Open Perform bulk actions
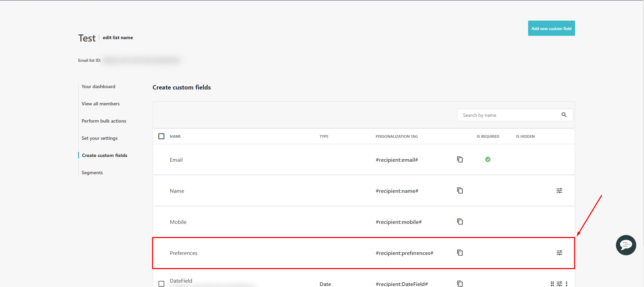 [x=104, y=121]
